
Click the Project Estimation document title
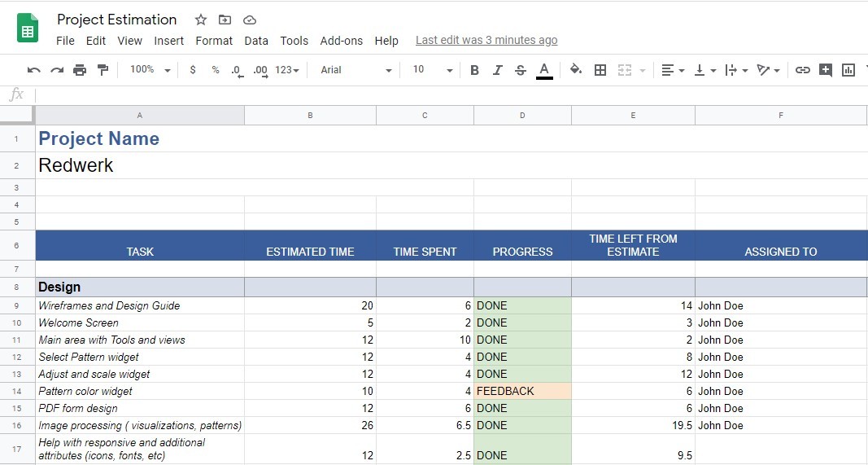point(117,20)
